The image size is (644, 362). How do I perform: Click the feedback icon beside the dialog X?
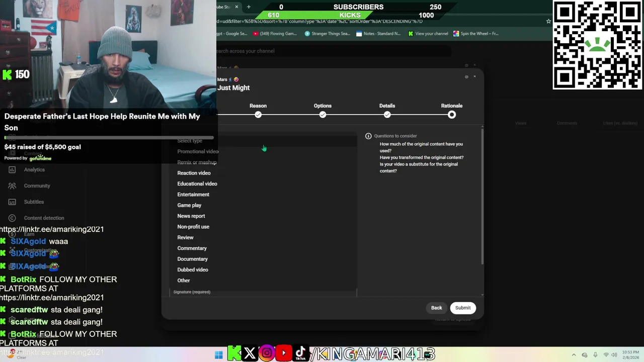(466, 76)
